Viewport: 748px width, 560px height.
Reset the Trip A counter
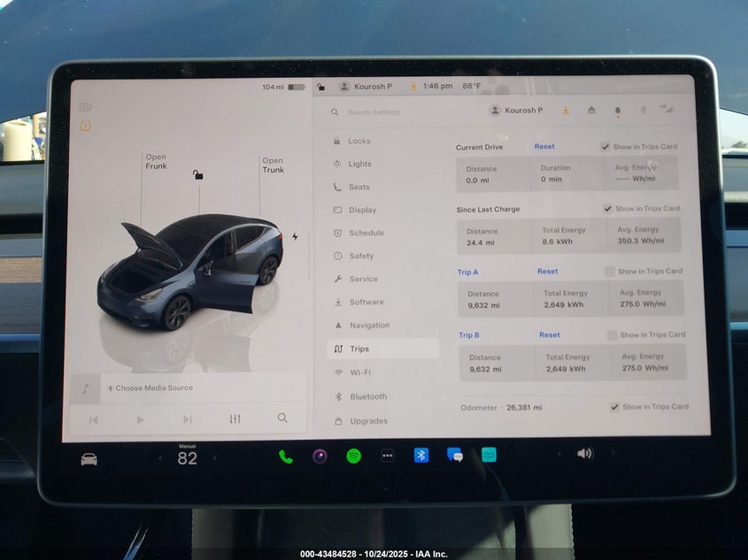point(547,272)
